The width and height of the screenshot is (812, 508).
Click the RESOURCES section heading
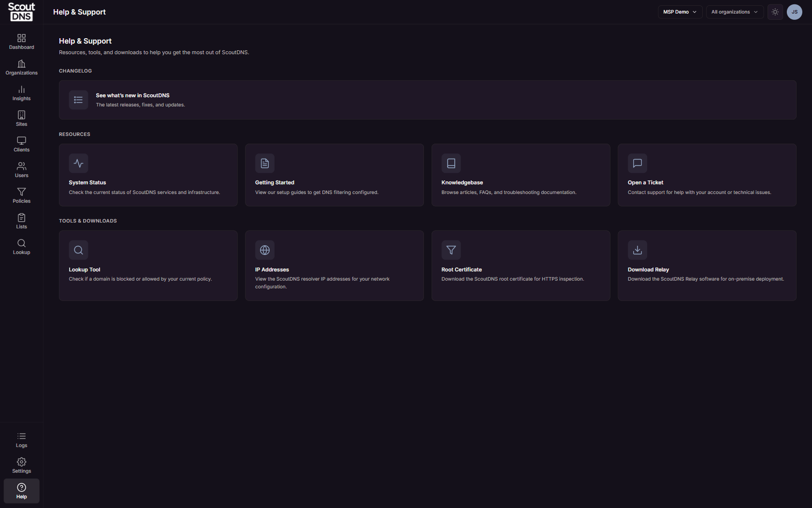tap(74, 134)
